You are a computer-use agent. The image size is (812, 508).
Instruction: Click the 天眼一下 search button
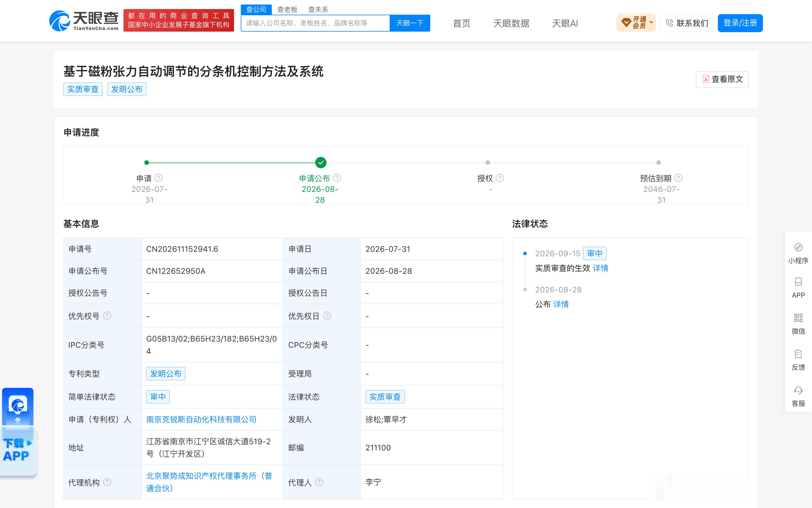click(410, 23)
